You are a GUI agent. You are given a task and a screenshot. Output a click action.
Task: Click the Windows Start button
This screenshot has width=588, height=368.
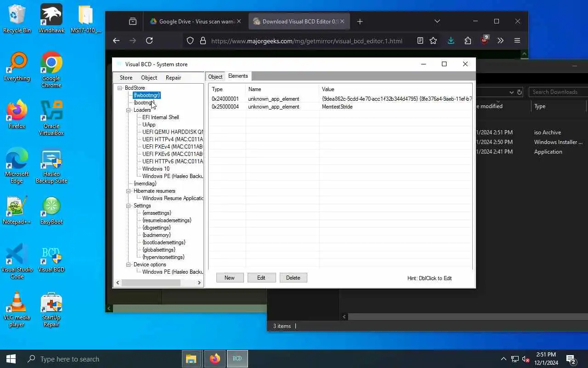[x=11, y=359]
